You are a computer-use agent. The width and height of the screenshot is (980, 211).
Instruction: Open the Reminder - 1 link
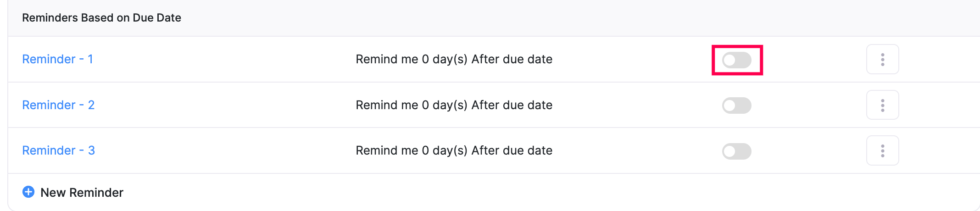click(57, 59)
